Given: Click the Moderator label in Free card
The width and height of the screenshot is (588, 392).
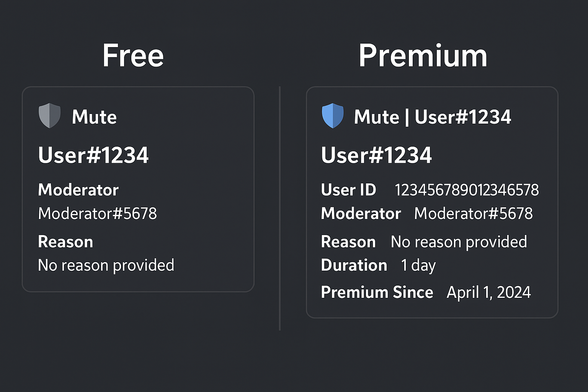Looking at the screenshot, I should [x=78, y=190].
